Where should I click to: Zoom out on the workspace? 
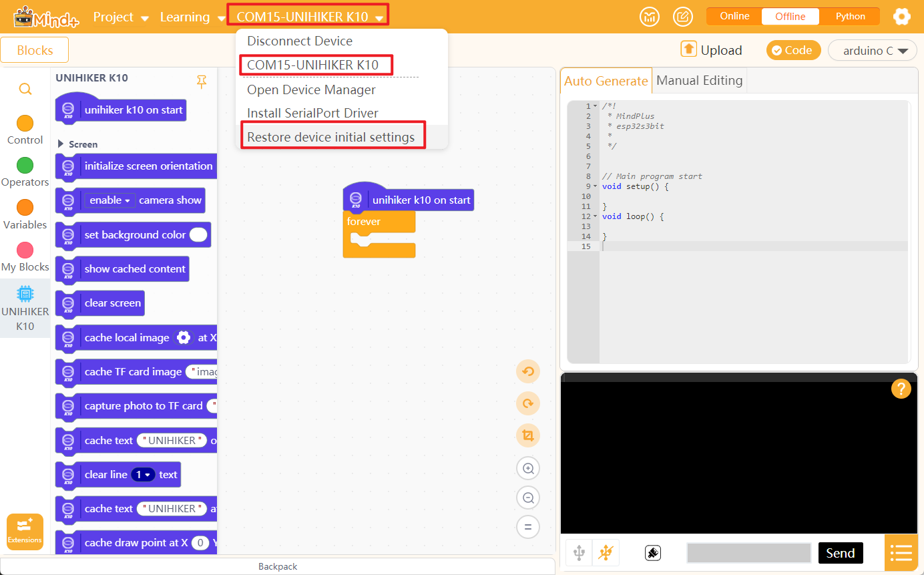tap(528, 498)
